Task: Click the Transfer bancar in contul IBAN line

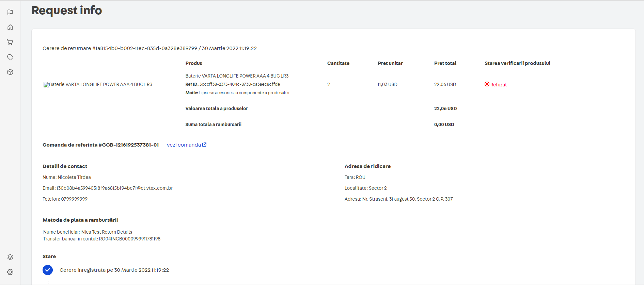Action: (102, 239)
